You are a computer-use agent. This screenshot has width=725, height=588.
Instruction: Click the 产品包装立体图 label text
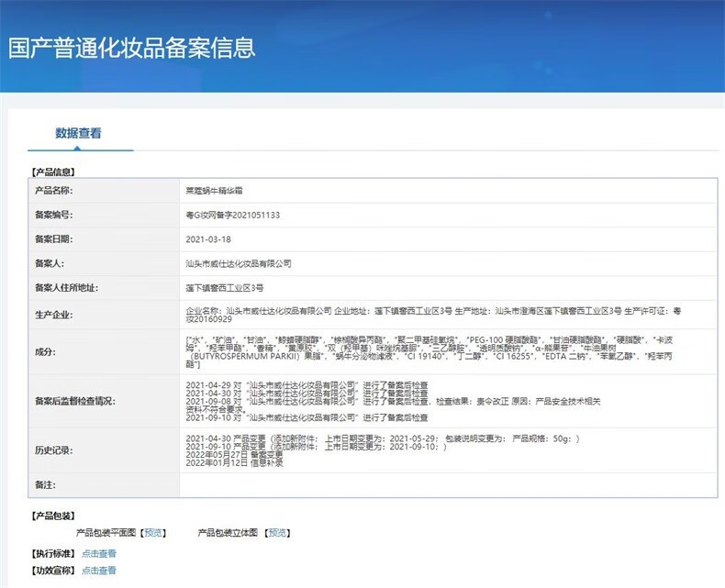pos(228,533)
